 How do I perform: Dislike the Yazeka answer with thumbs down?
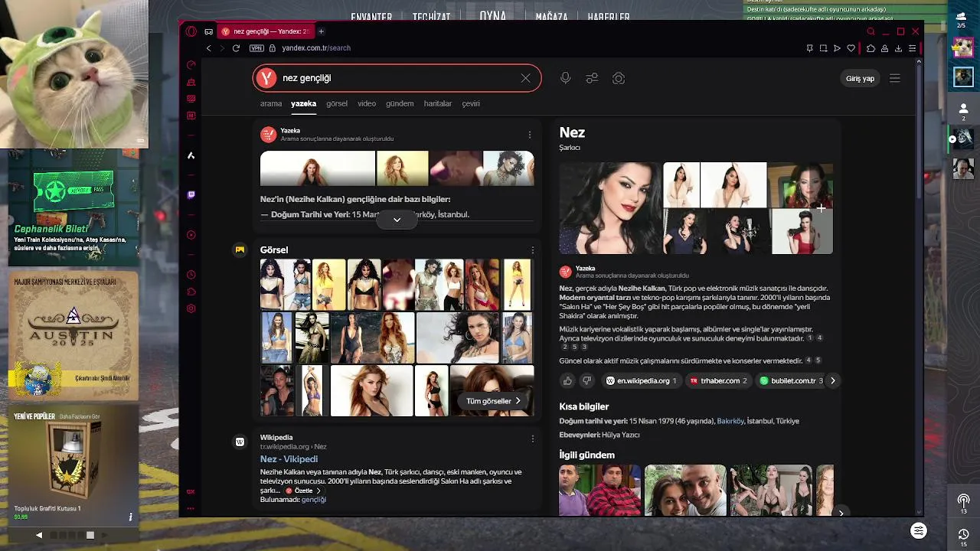coord(586,380)
